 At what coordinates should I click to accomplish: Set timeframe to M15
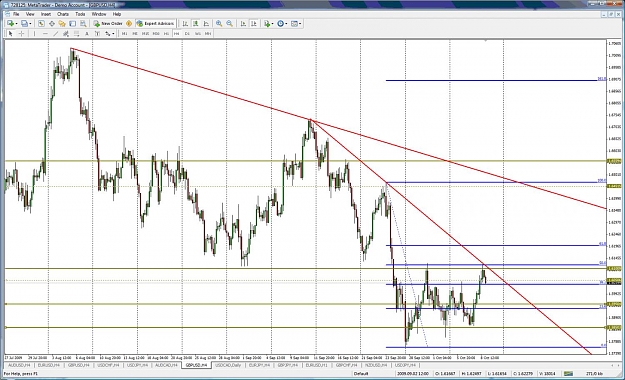(145, 33)
